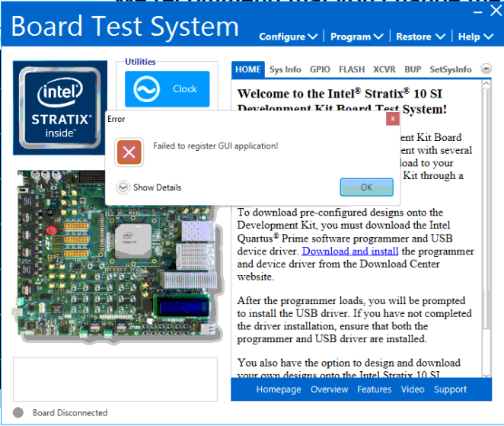Open the FLASH tab
Screen dimensions: 504x426
352,69
